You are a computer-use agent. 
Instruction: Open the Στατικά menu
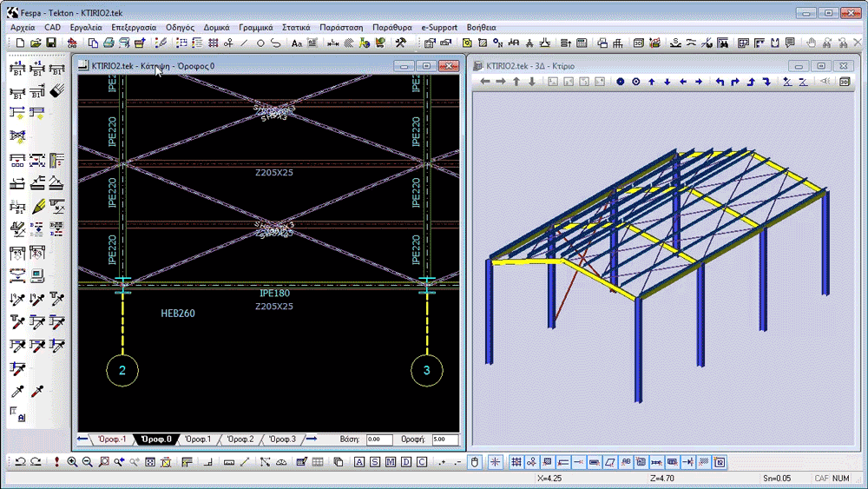pyautogui.click(x=296, y=27)
